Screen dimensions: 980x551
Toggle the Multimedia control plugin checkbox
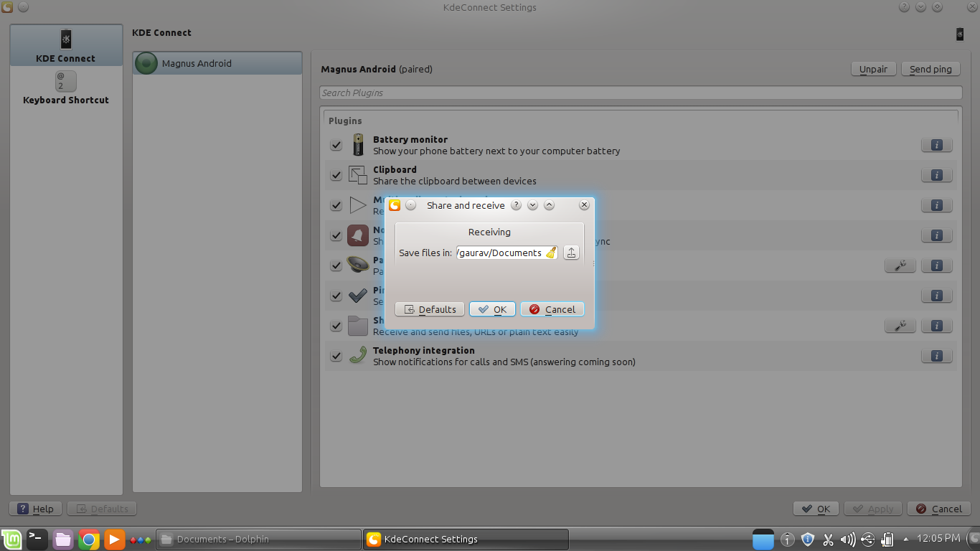click(336, 205)
